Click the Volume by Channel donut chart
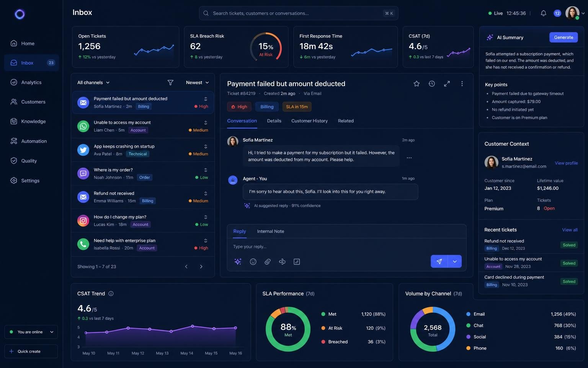588x368 pixels. [433, 329]
